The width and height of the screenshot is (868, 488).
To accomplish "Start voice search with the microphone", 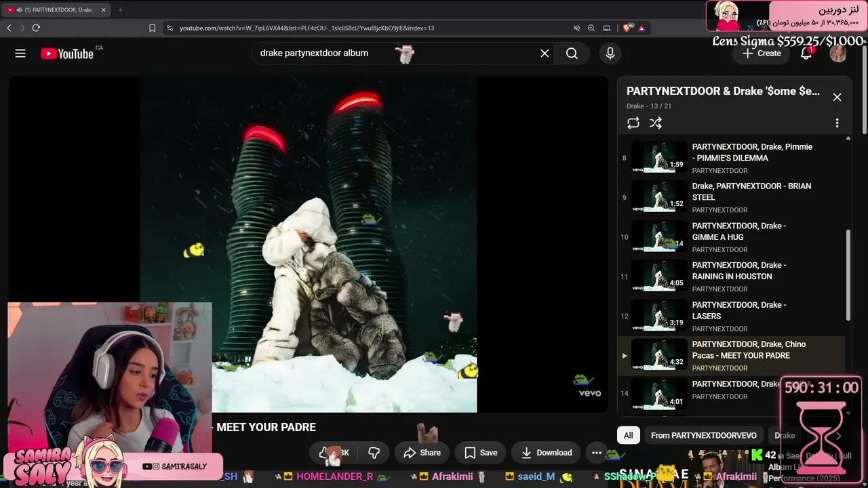I will pos(610,54).
